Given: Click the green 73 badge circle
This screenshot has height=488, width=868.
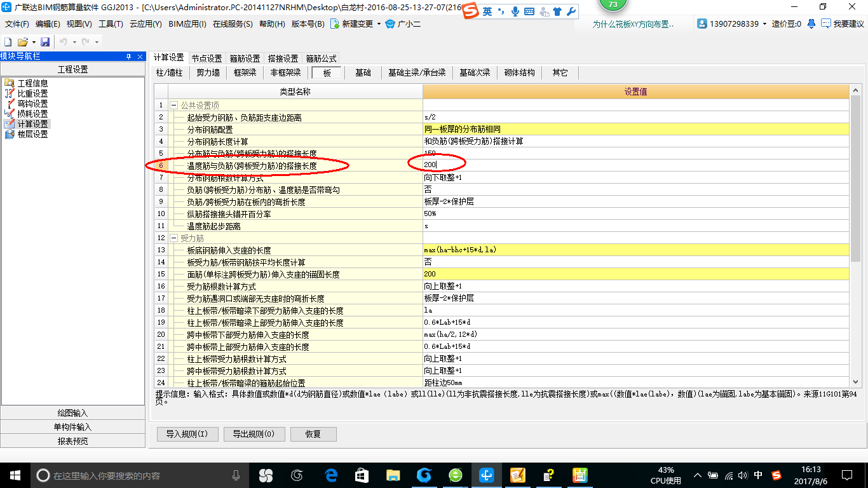Looking at the screenshot, I should click(613, 4).
